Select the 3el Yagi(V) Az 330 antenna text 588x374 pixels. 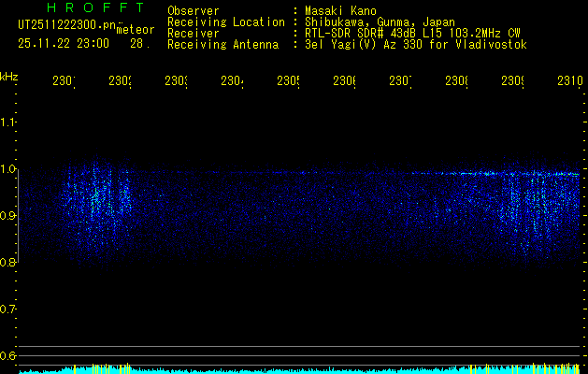416,45
